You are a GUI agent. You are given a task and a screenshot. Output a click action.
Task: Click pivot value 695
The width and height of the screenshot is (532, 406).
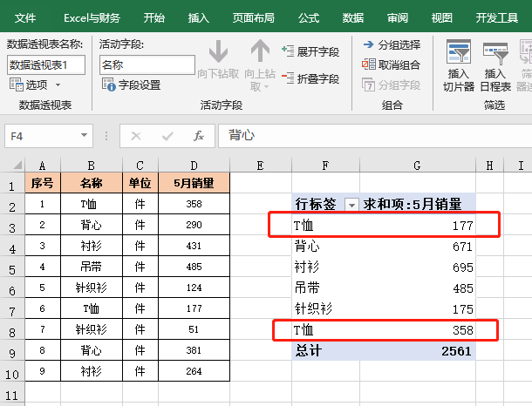point(463,267)
